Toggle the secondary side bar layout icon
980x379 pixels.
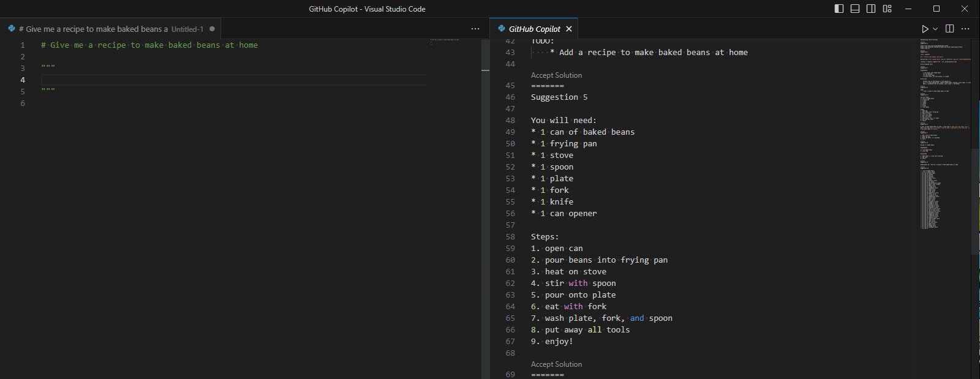point(871,9)
